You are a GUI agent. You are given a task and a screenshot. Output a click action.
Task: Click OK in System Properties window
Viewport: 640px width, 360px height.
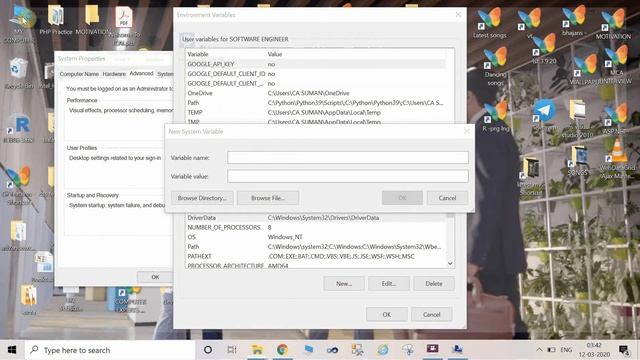point(155,277)
